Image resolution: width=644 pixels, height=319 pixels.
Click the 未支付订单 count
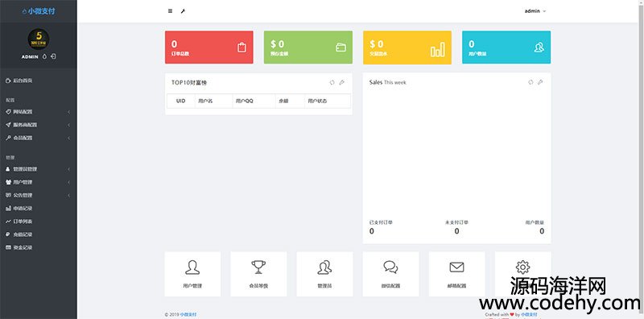coord(456,231)
